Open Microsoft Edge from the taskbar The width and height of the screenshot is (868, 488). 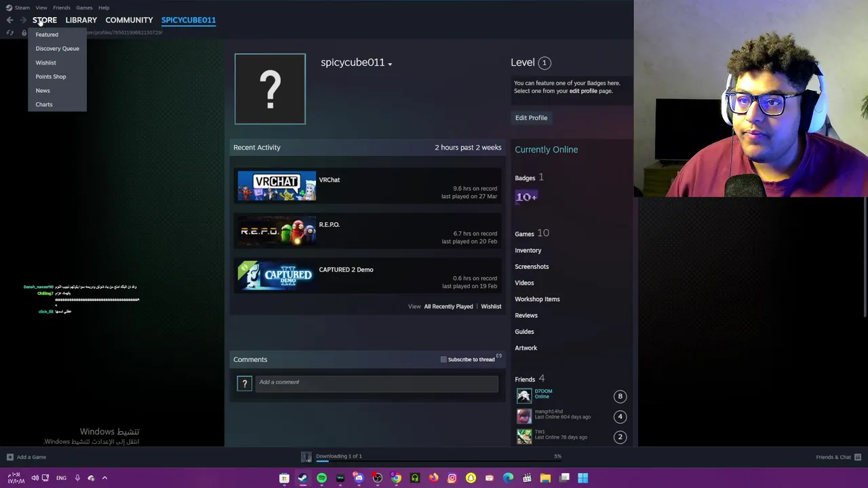pos(508,478)
